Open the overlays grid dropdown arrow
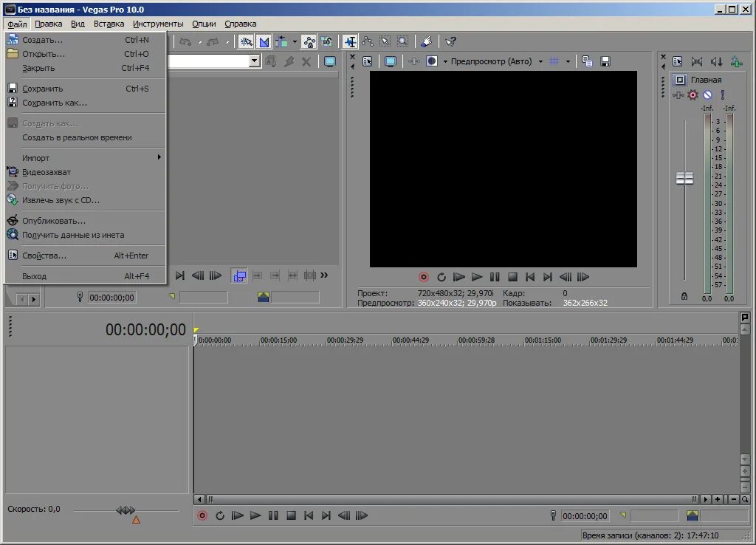Viewport: 756px width, 545px height. [568, 62]
